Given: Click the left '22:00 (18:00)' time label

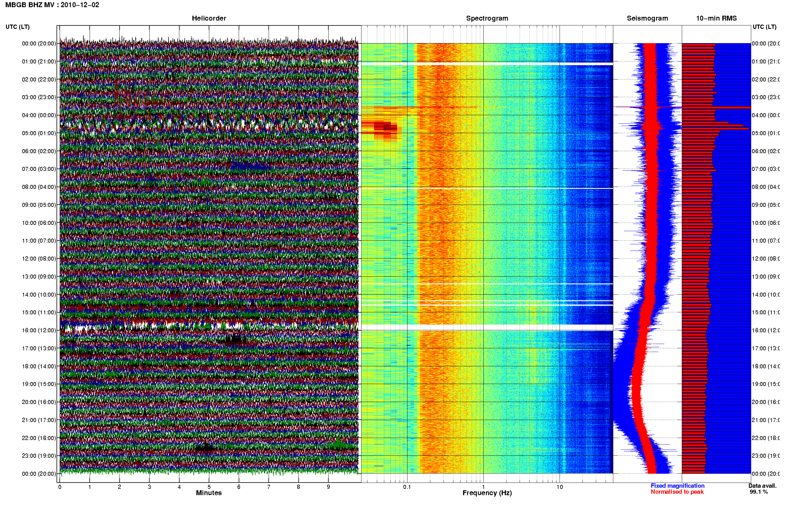Looking at the screenshot, I should point(39,438).
